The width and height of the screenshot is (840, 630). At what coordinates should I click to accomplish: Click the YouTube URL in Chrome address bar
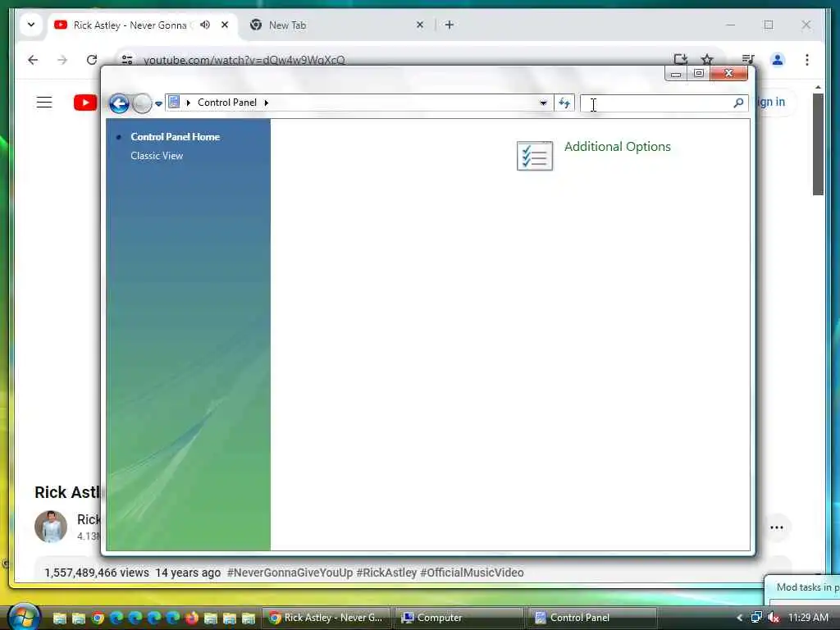coord(244,60)
